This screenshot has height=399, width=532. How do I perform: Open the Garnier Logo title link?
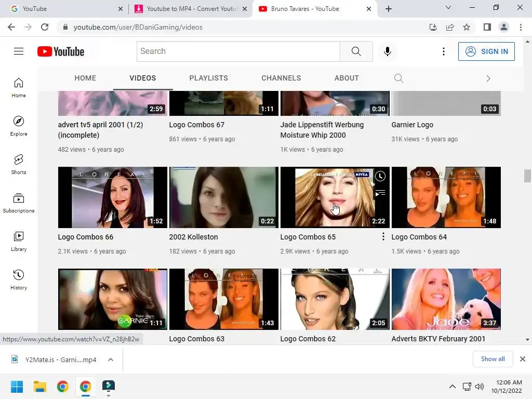tap(412, 125)
